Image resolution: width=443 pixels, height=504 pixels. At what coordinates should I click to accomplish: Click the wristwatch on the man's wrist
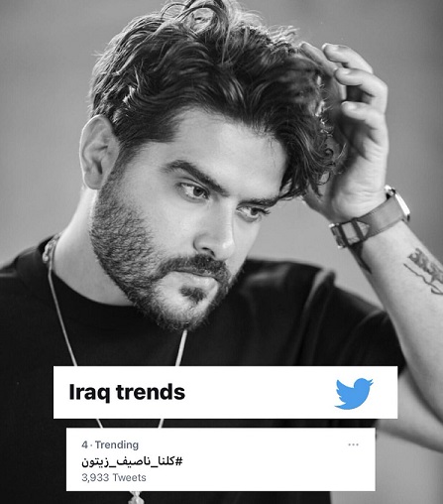[x=372, y=218]
